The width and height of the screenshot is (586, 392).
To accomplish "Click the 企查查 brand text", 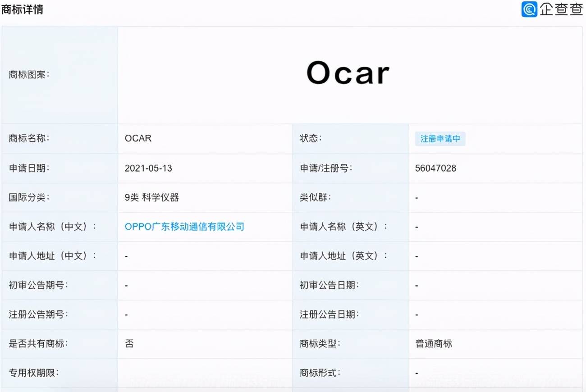I will [x=561, y=9].
